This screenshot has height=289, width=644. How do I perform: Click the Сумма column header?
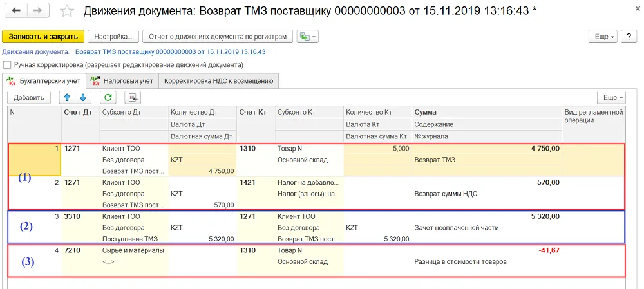(x=486, y=112)
